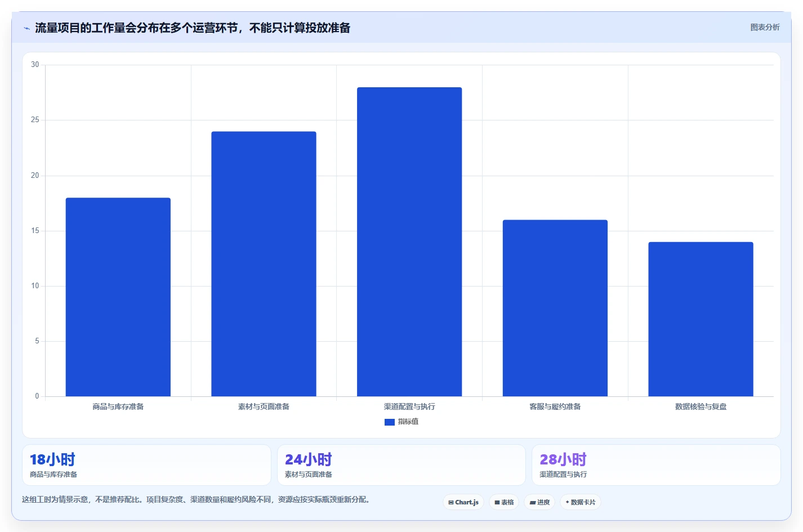Click the x-axis label 渠道配置与执行
803x532 pixels.
pos(409,406)
